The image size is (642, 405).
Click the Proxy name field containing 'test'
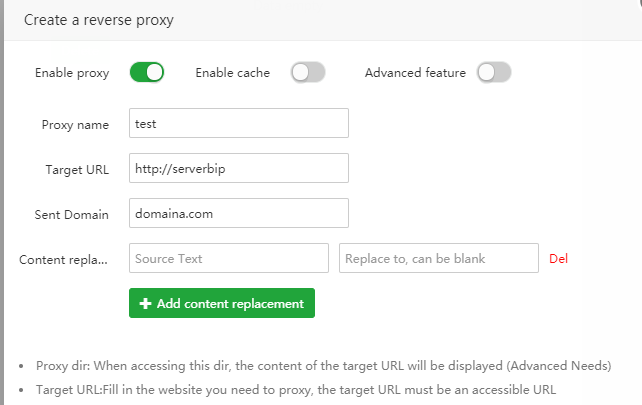click(x=238, y=123)
